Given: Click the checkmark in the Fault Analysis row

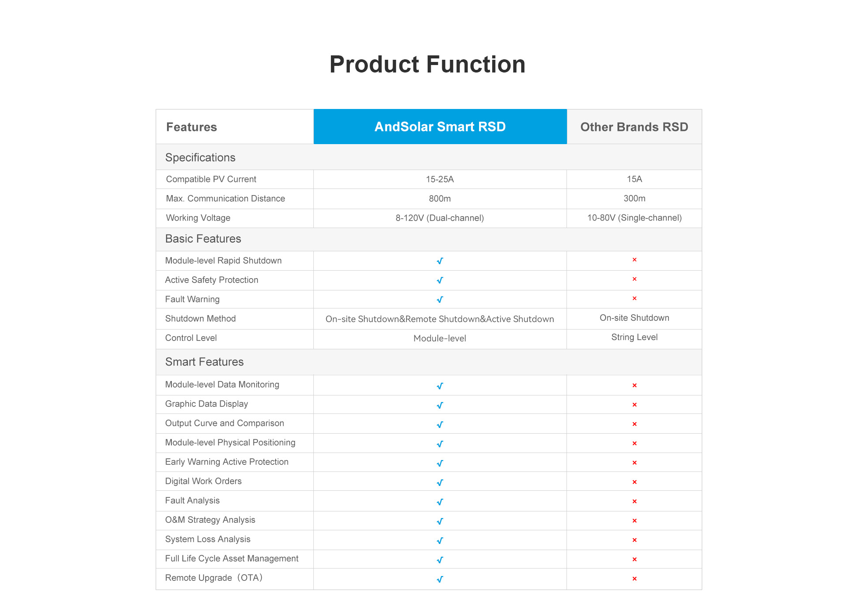Looking at the screenshot, I should 439,502.
